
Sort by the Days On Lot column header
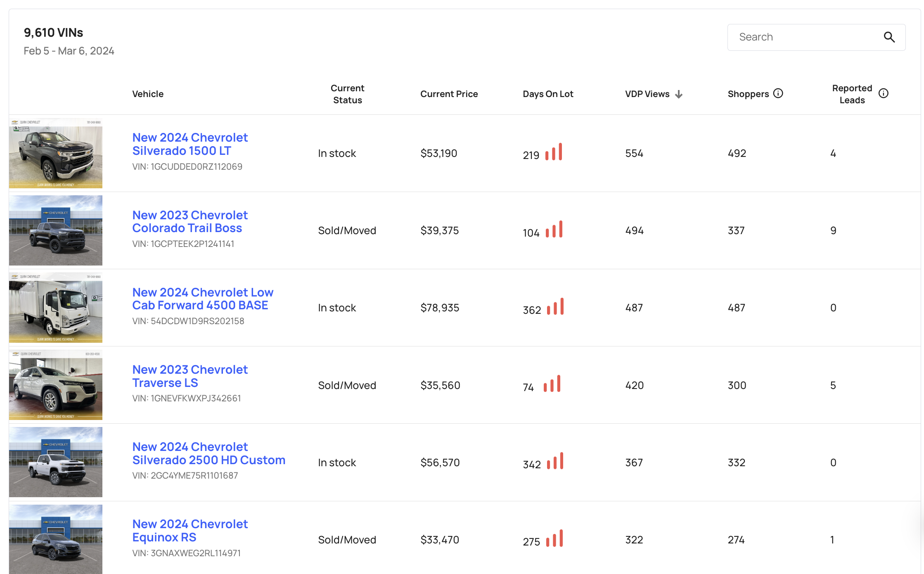pyautogui.click(x=548, y=94)
